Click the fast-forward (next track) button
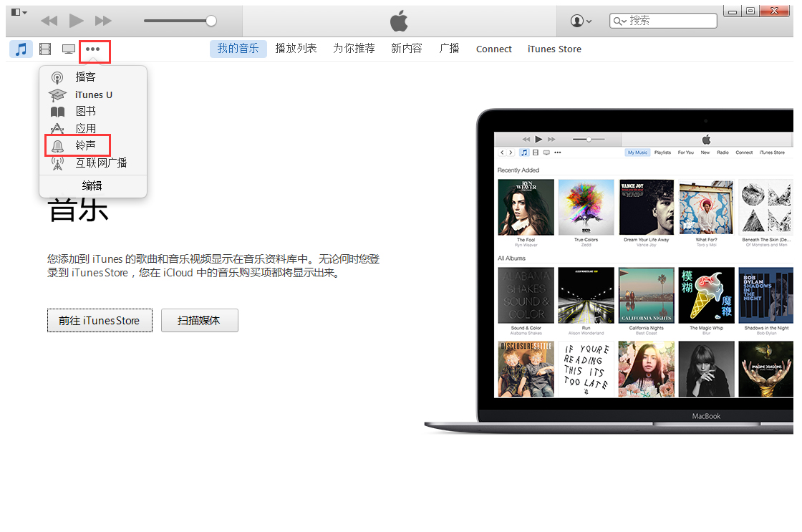802x532 pixels. pyautogui.click(x=103, y=21)
